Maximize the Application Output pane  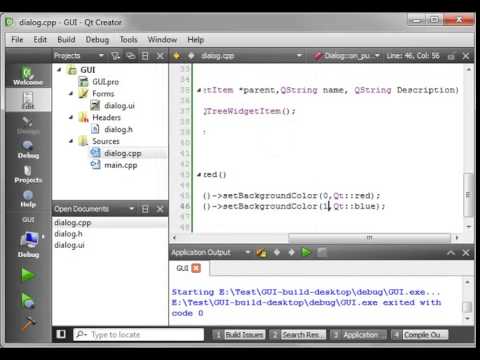pos(451,253)
